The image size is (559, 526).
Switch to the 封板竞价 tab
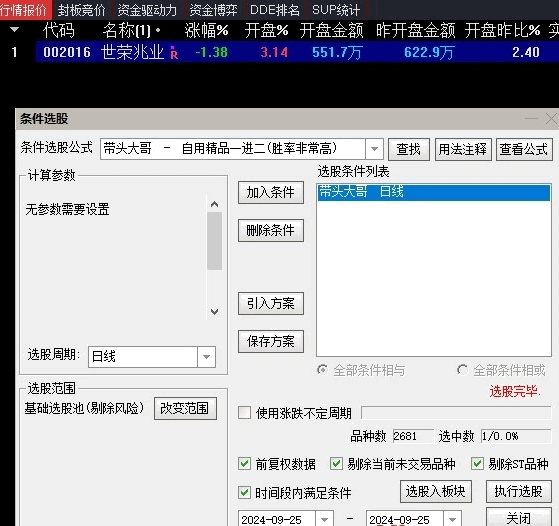[x=82, y=10]
